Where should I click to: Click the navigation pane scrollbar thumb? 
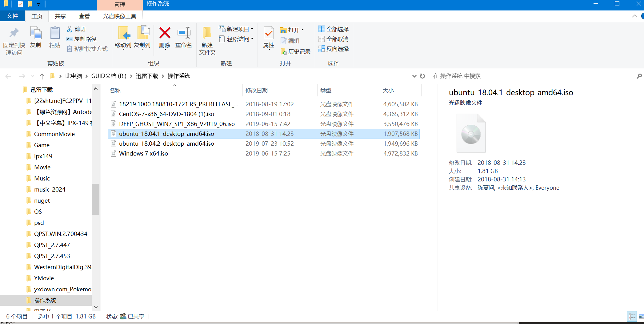pos(96,199)
